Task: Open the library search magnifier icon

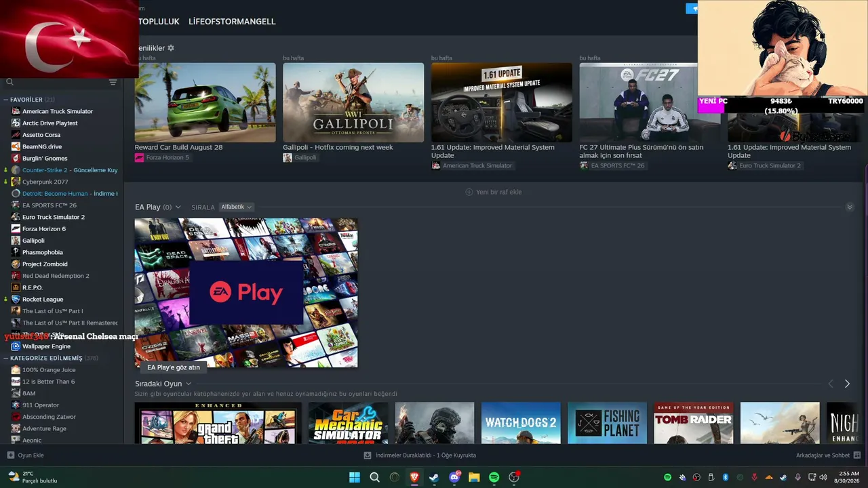Action: coord(9,82)
